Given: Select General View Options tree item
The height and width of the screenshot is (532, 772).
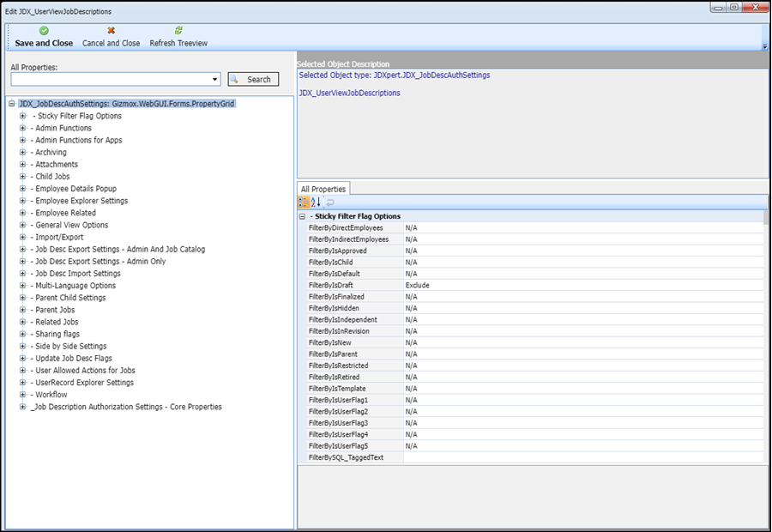Looking at the screenshot, I should click(x=69, y=225).
